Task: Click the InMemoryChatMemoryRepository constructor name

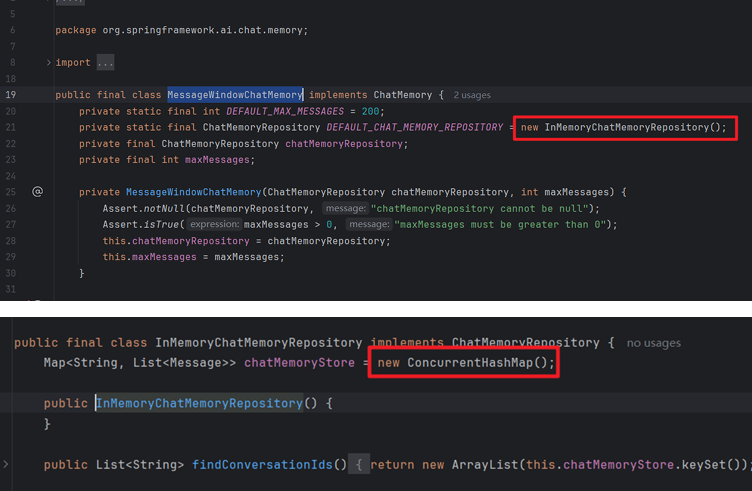Action: [198, 403]
